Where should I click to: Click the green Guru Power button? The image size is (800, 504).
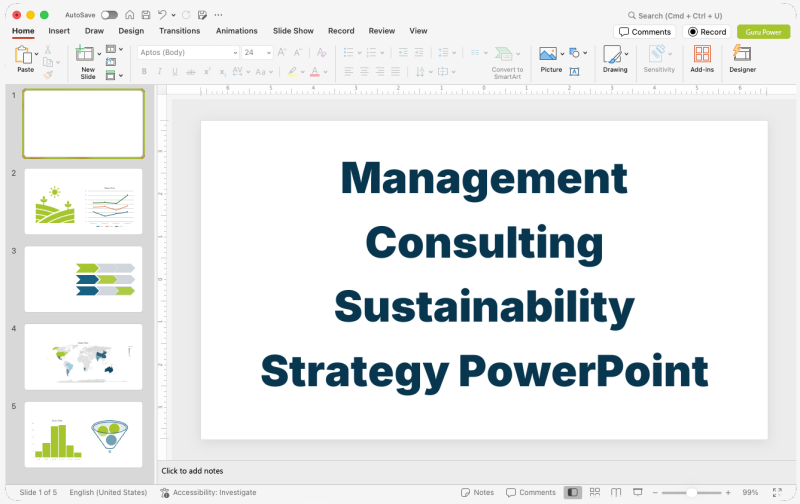tap(764, 32)
